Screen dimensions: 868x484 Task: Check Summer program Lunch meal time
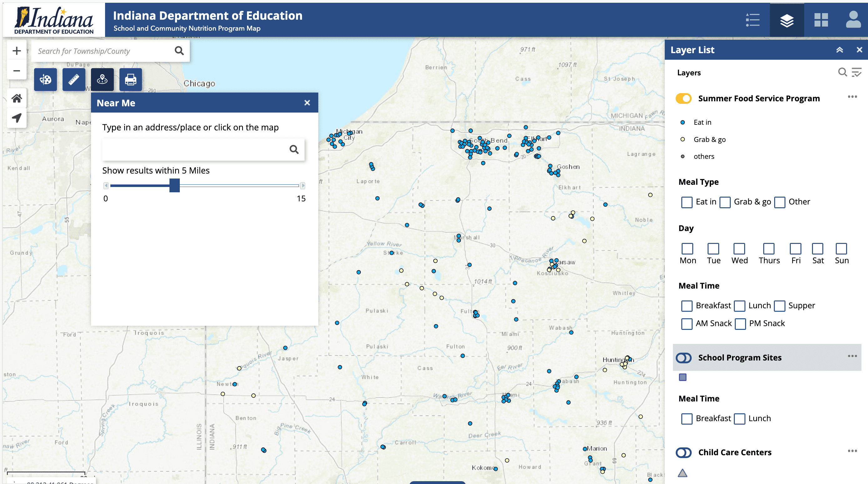click(x=739, y=306)
